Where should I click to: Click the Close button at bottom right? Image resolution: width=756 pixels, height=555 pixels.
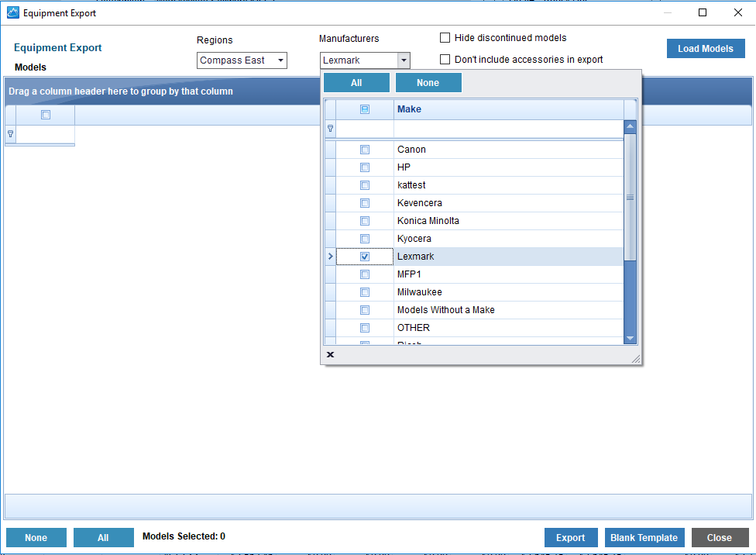[x=720, y=538]
